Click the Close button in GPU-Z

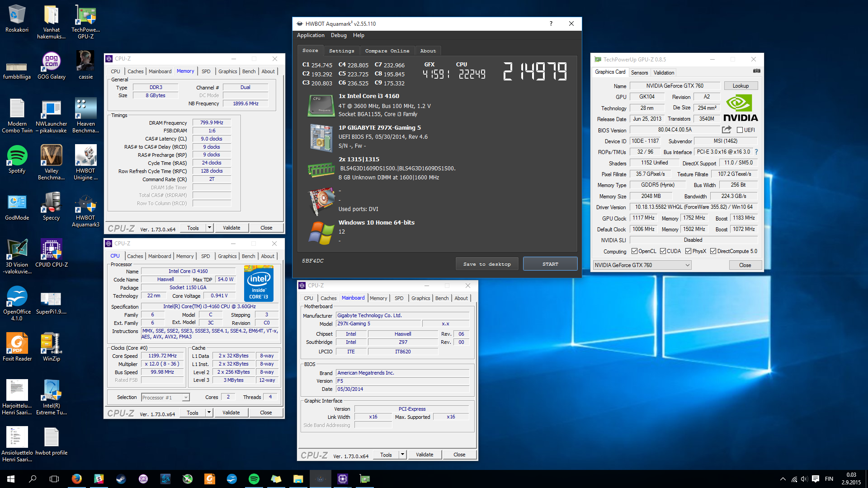coord(745,265)
